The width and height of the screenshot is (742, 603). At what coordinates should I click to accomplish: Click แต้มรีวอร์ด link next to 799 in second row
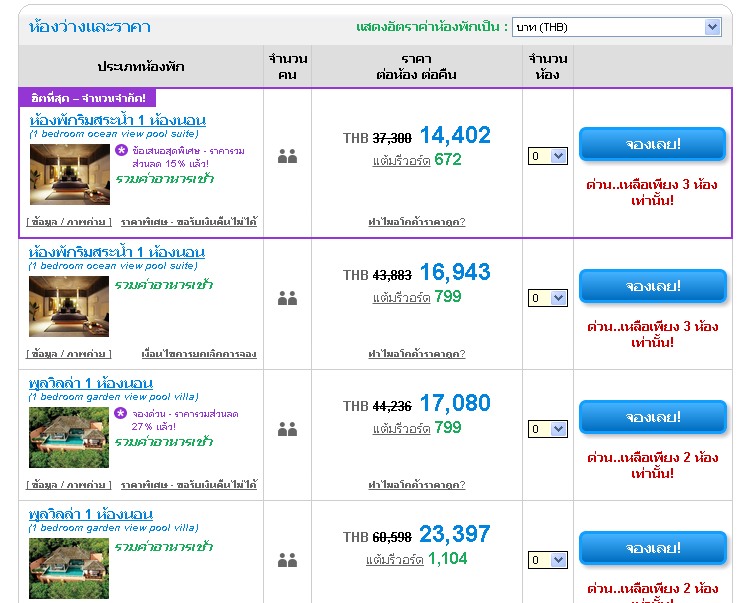(x=401, y=298)
